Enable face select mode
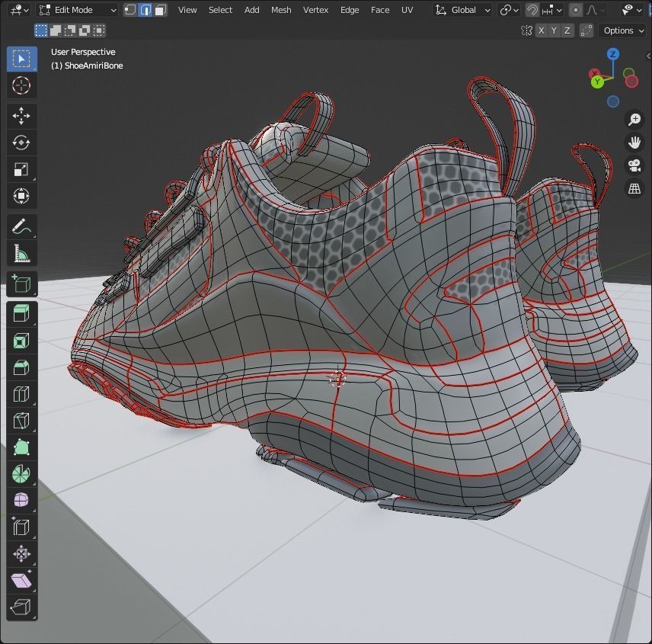This screenshot has width=652, height=644. (x=160, y=10)
